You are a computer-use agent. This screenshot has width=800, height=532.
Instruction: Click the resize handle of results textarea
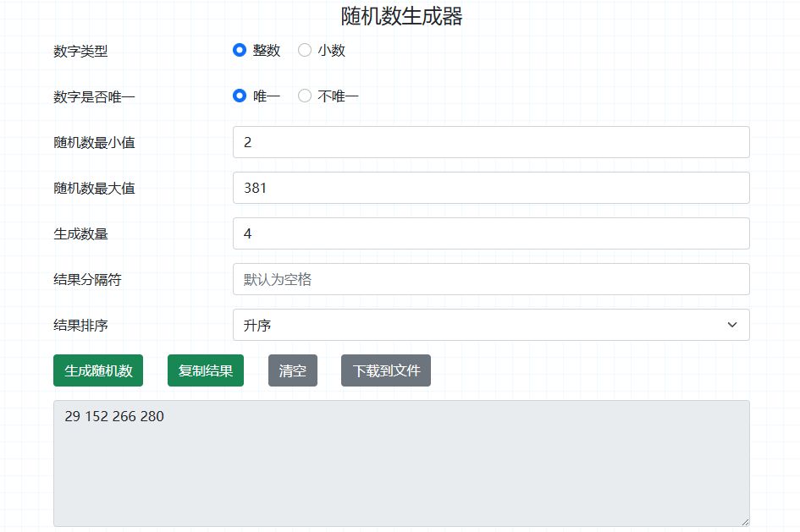pos(745,522)
